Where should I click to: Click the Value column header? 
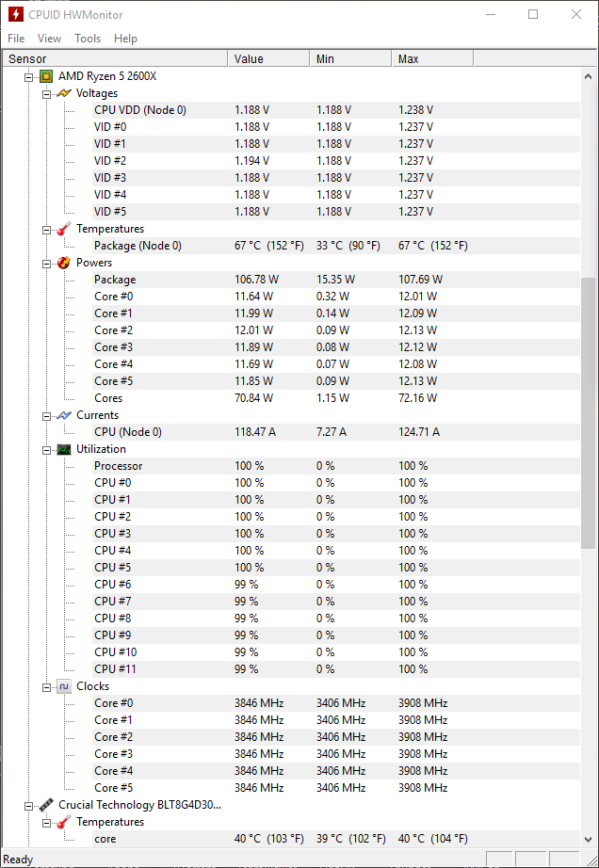pyautogui.click(x=268, y=58)
